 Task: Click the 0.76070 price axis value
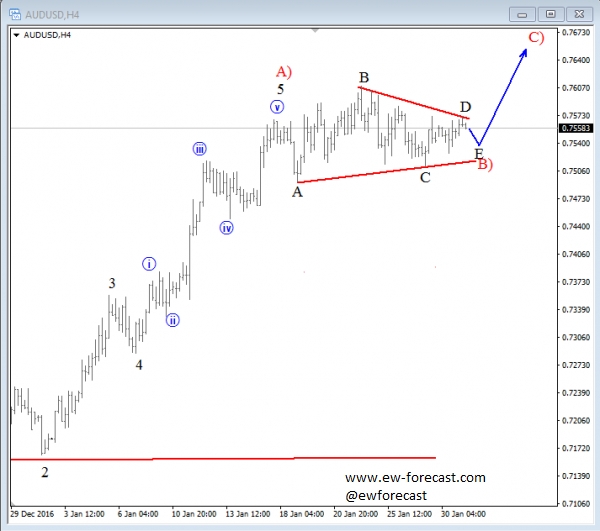(576, 88)
